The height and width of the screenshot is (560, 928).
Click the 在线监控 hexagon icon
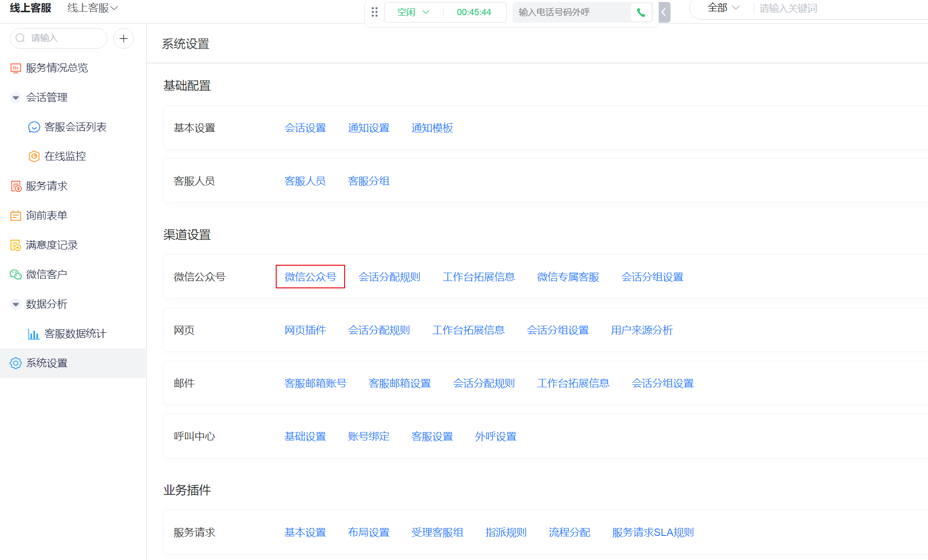click(x=34, y=156)
